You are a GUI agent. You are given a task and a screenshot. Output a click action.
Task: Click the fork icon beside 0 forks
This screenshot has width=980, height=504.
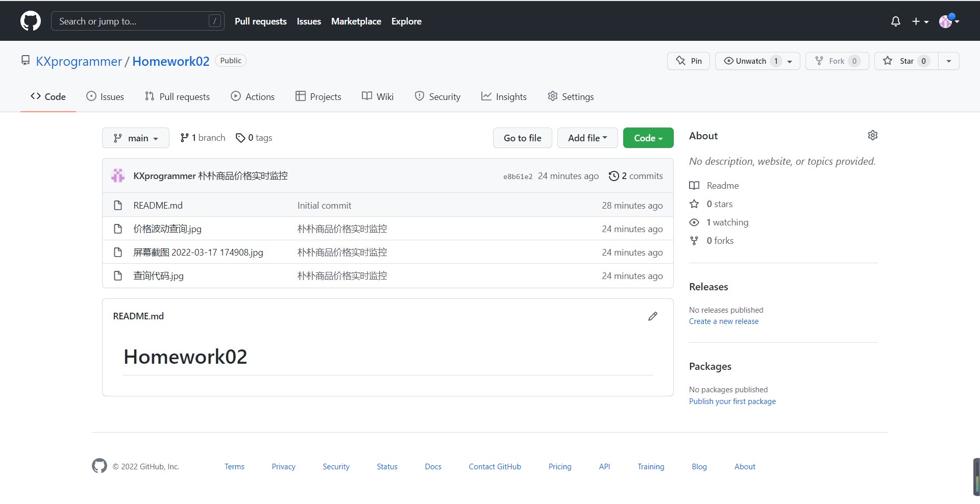(694, 241)
